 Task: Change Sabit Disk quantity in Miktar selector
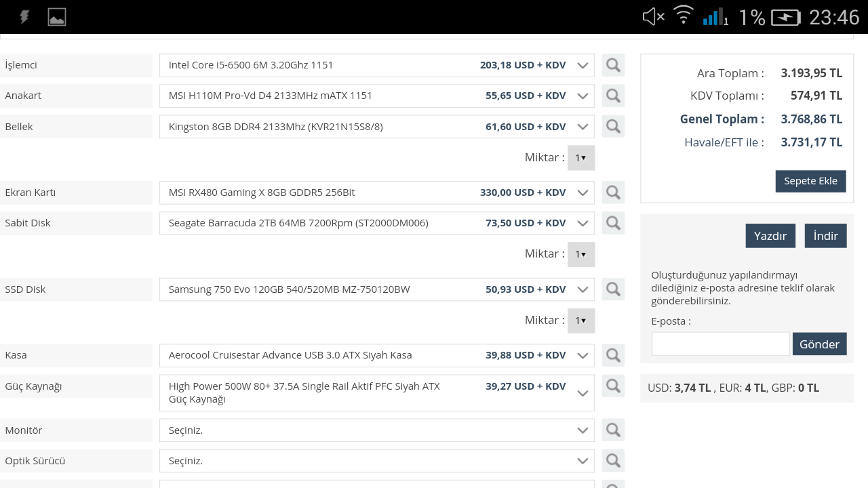pyautogui.click(x=581, y=254)
